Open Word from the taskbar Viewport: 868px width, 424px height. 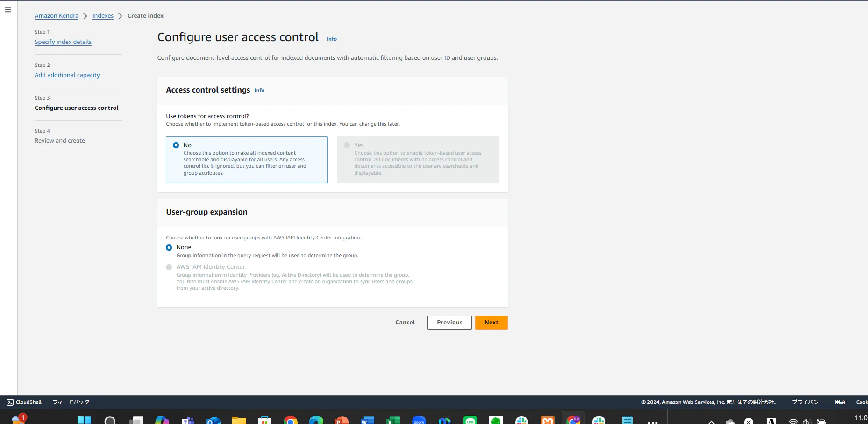tap(368, 420)
